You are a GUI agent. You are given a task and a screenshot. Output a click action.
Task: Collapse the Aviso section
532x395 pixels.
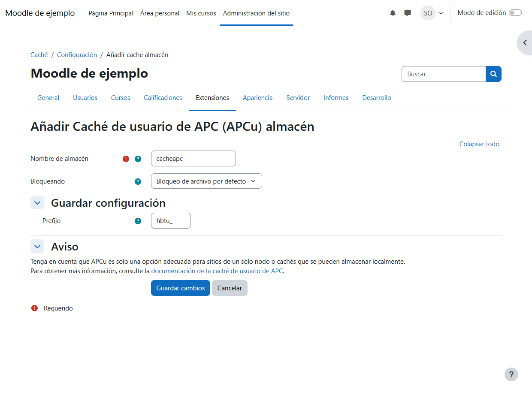(x=37, y=247)
